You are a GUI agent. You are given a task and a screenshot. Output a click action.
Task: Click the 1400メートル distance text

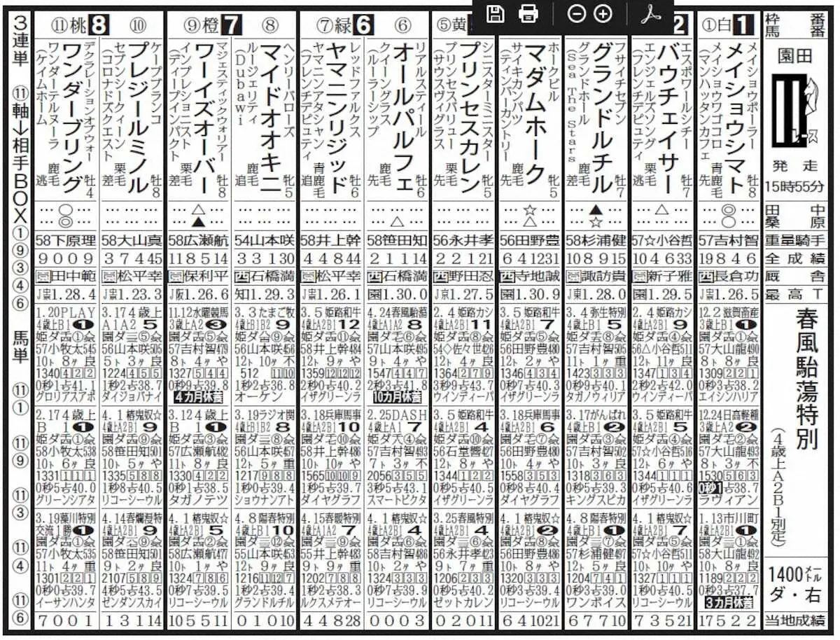(796, 575)
